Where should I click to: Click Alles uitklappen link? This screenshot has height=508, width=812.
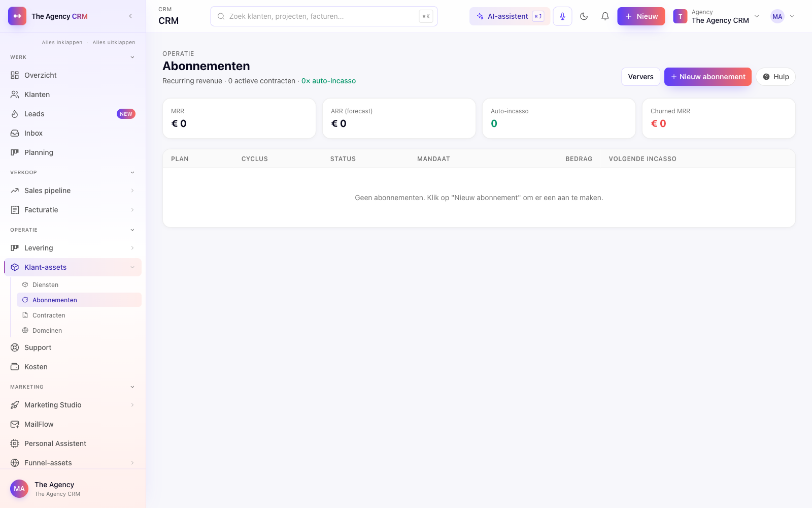click(114, 43)
